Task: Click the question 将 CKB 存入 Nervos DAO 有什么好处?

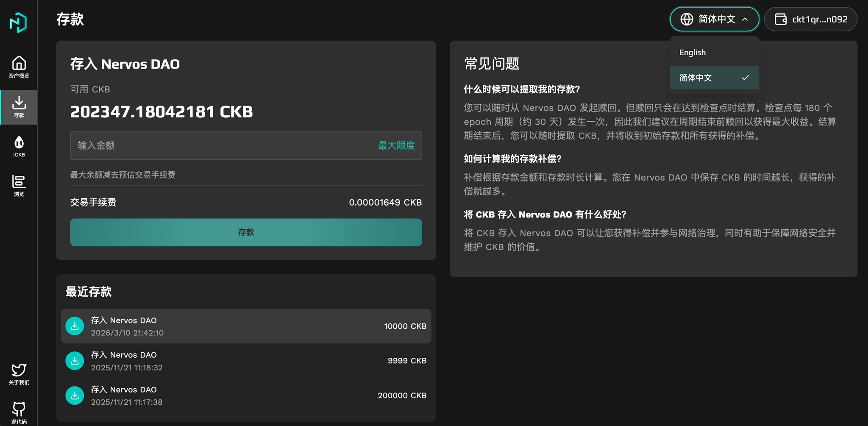Action: click(x=545, y=214)
